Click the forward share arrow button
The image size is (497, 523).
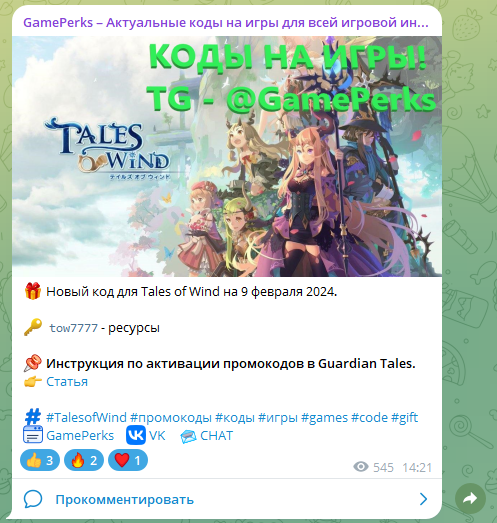tap(470, 498)
